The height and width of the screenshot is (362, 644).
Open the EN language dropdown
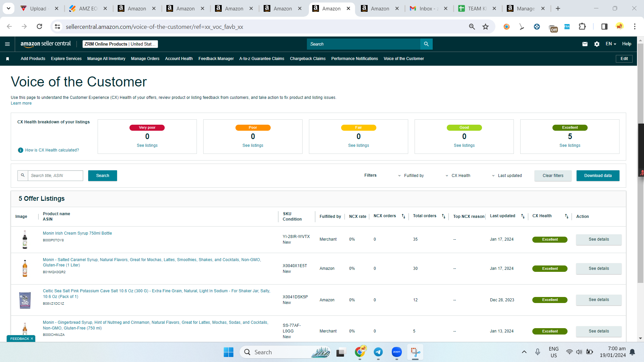[611, 44]
